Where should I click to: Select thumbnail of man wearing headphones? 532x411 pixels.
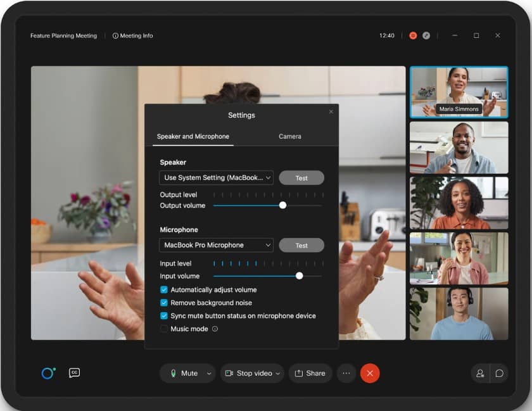point(459,314)
